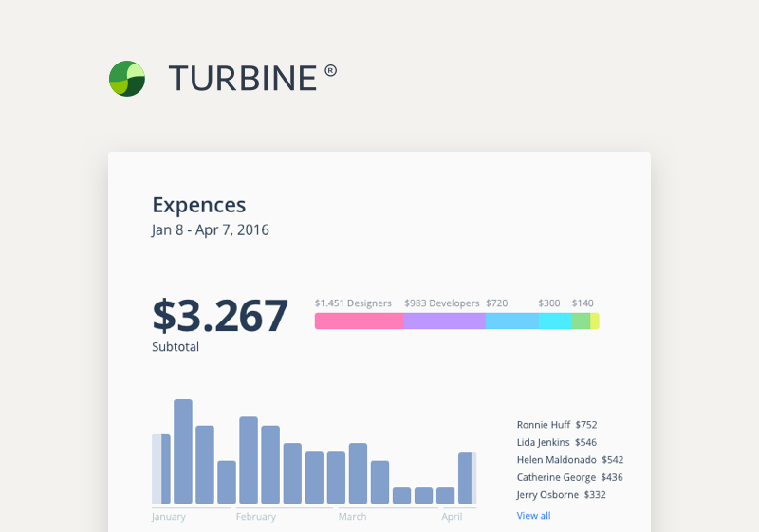
Task: Open the View all link
Action: click(533, 516)
